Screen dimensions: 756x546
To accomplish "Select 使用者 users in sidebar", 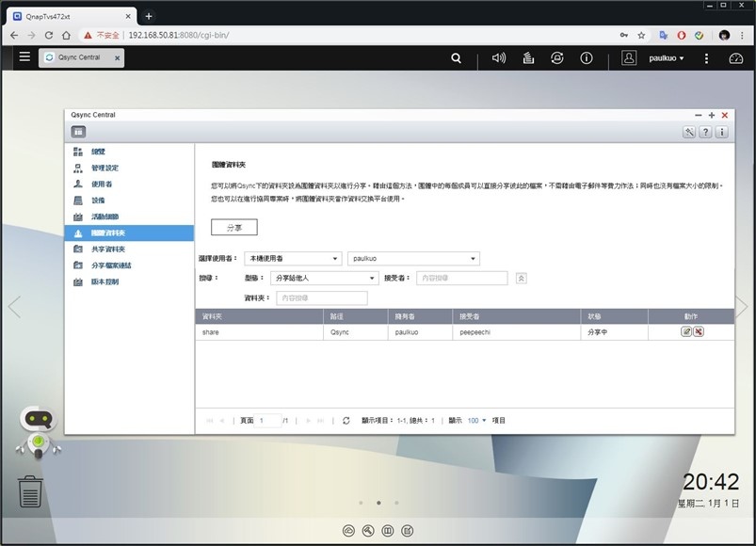I will [129, 185].
